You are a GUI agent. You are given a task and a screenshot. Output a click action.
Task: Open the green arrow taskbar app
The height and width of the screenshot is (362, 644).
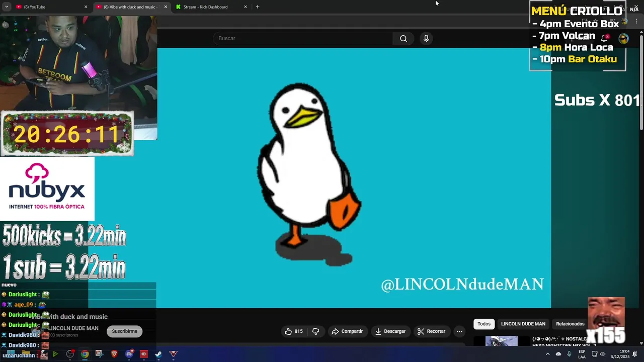point(55,354)
